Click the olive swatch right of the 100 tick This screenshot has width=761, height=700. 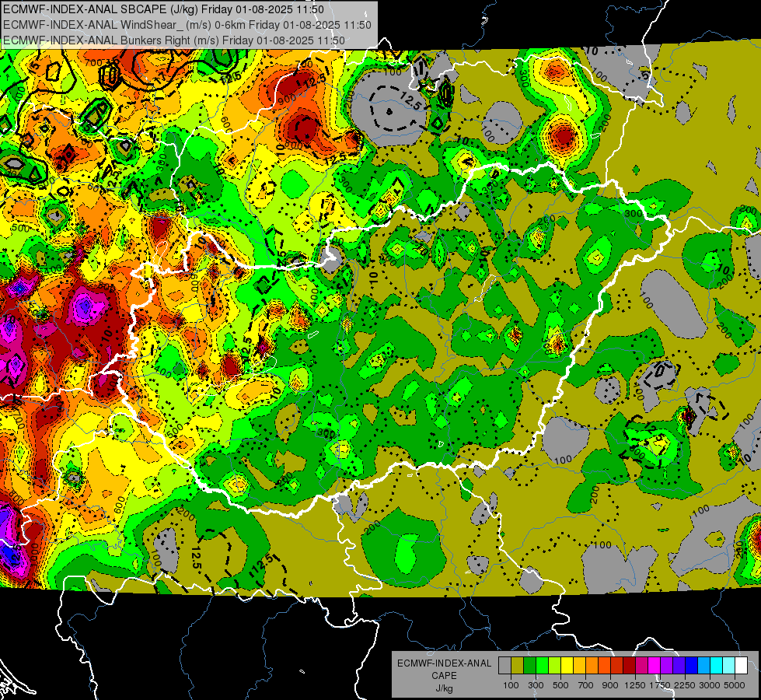[518, 666]
